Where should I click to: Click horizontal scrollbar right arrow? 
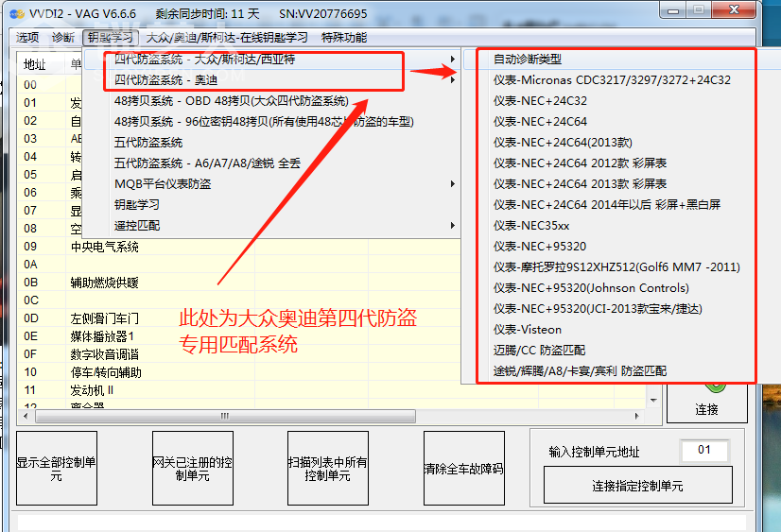pyautogui.click(x=637, y=416)
